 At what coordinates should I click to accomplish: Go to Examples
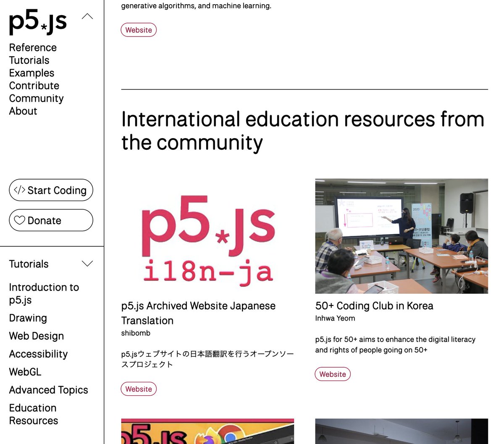(x=31, y=73)
